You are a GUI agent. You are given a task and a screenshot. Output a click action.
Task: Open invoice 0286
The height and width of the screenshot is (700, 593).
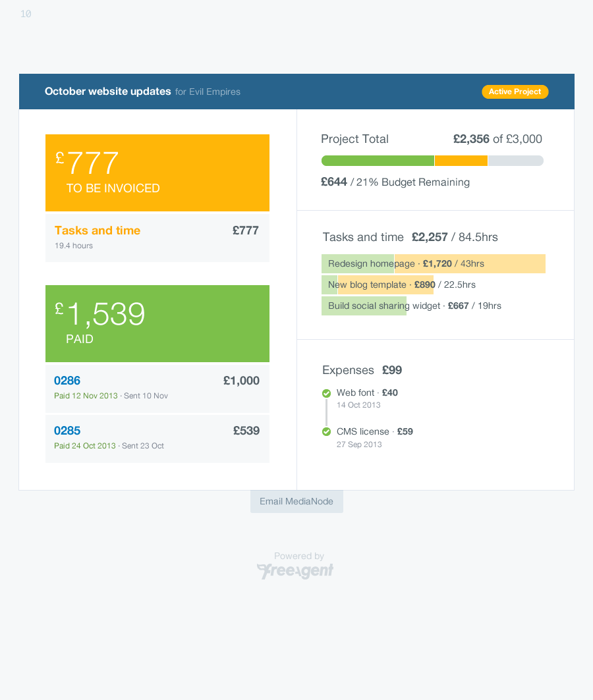coord(67,381)
